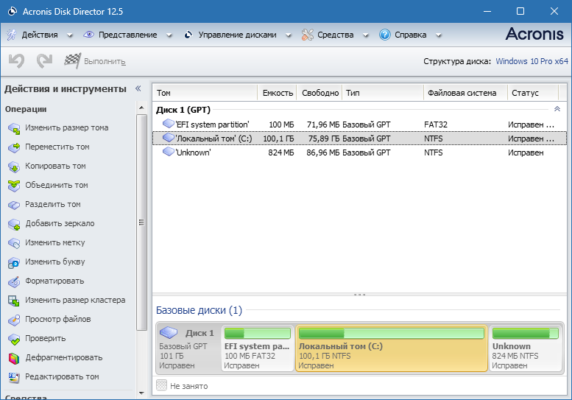The height and width of the screenshot is (400, 572).
Task: Click the Статус column header
Action: pos(533,93)
